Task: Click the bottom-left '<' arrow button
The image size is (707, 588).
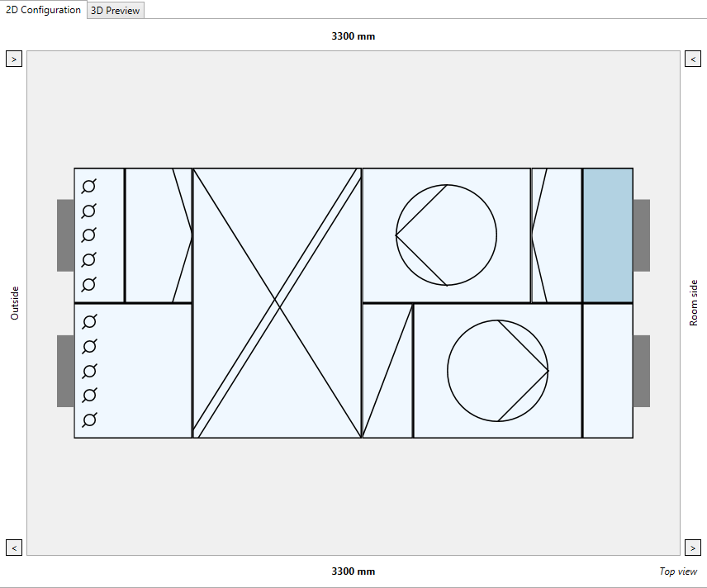Action: pyautogui.click(x=14, y=548)
